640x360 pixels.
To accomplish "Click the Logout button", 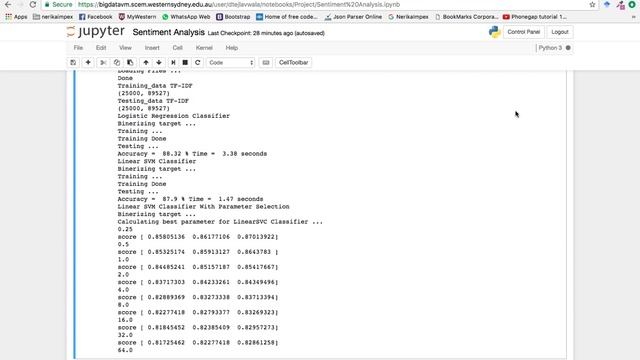I will 560,32.
